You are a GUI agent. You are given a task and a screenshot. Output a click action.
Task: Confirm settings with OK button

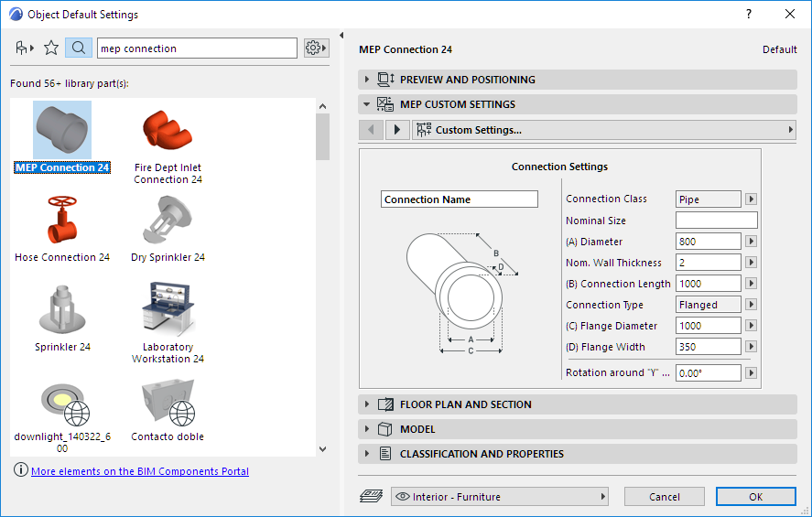point(755,497)
